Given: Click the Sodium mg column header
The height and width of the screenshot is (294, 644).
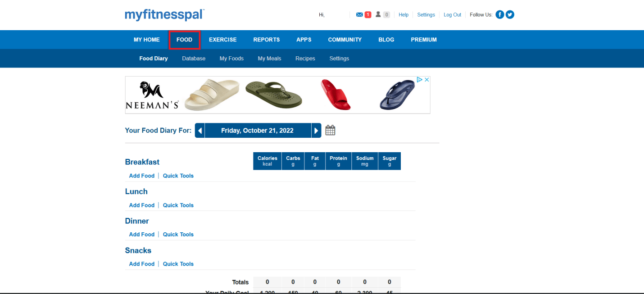Looking at the screenshot, I should point(365,161).
